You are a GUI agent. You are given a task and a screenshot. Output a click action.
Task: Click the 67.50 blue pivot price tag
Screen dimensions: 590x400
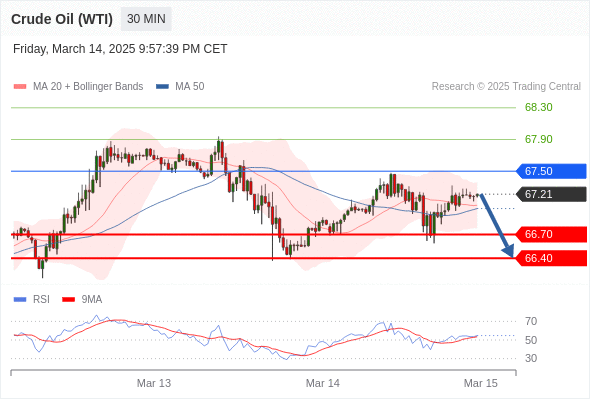point(551,171)
